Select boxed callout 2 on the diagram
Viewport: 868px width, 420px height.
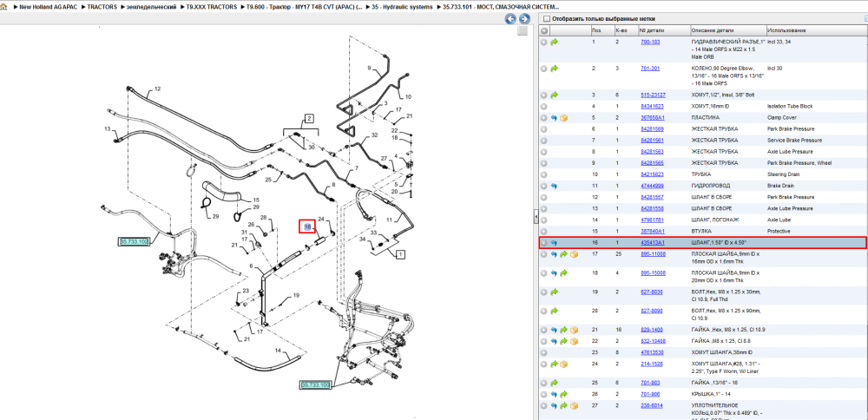coord(310,118)
